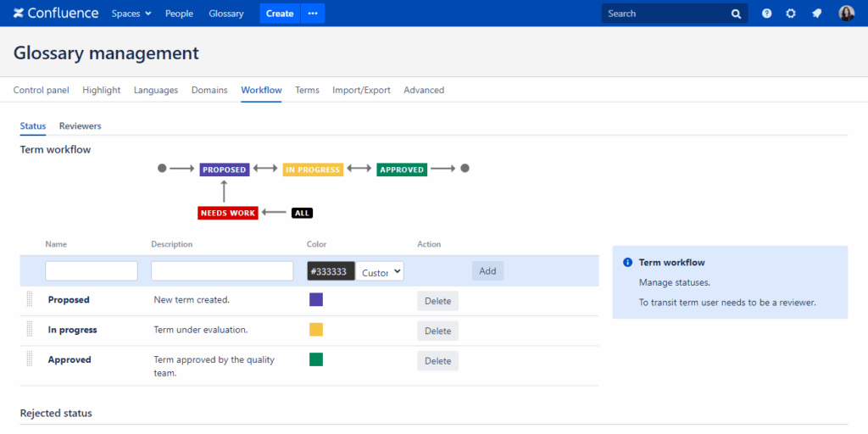868x434 pixels.
Task: Open the user profile avatar
Action: click(x=846, y=14)
